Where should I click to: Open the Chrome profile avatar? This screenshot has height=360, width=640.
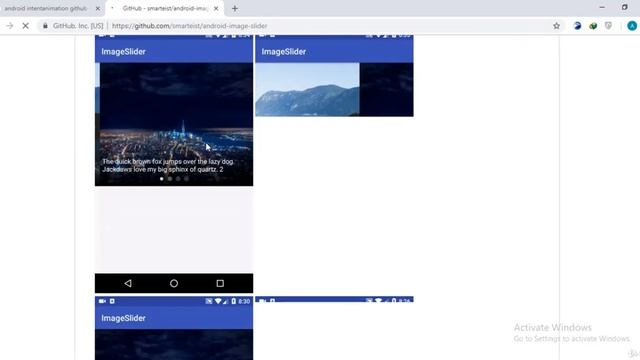(x=632, y=26)
